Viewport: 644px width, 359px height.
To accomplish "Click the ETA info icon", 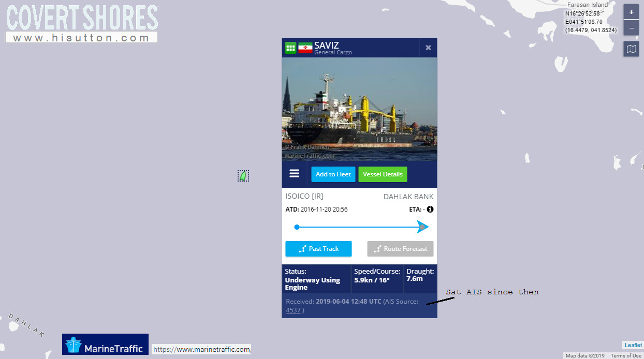I will click(x=430, y=210).
